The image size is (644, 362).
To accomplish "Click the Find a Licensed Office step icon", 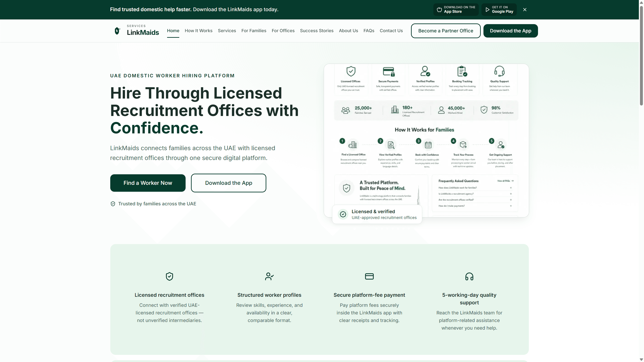I will click(x=352, y=145).
